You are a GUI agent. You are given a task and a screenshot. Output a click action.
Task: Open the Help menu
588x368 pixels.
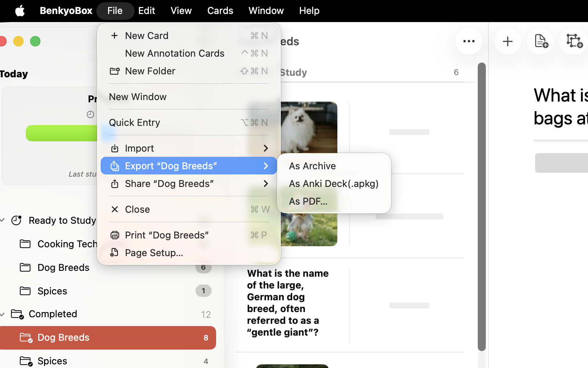pos(309,11)
